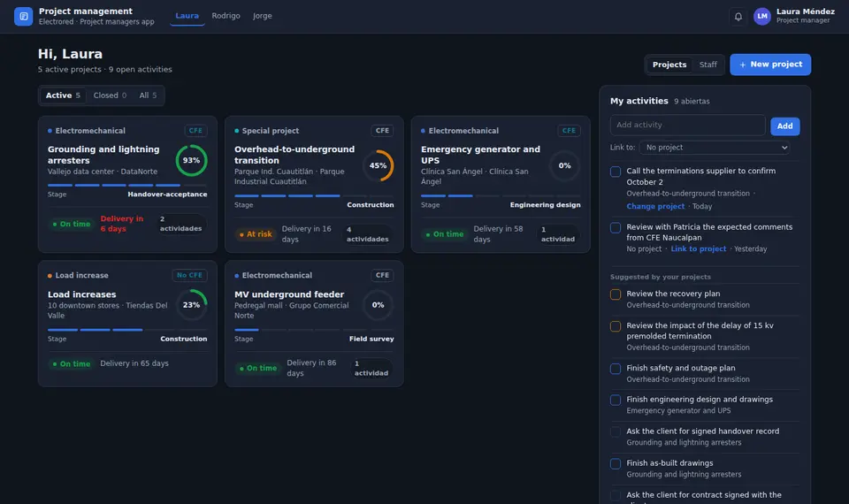Click the 0% ring on Emergency generator card
849x504 pixels.
(x=564, y=165)
